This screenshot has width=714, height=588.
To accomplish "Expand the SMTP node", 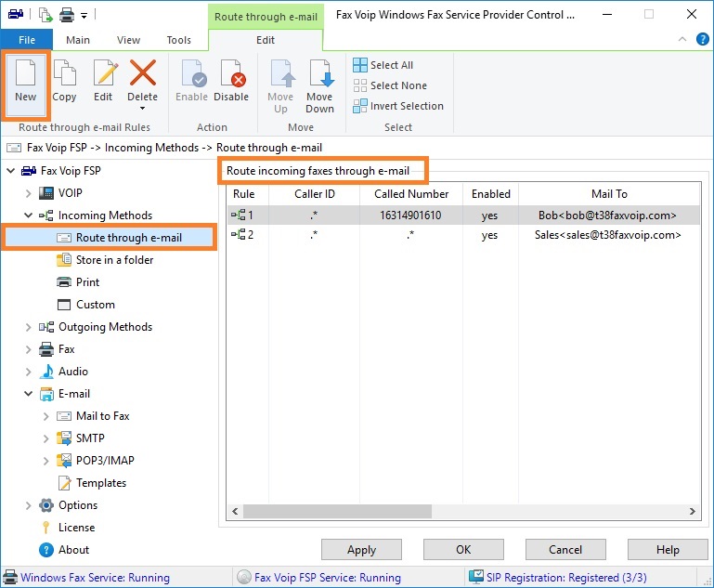I will [x=46, y=438].
